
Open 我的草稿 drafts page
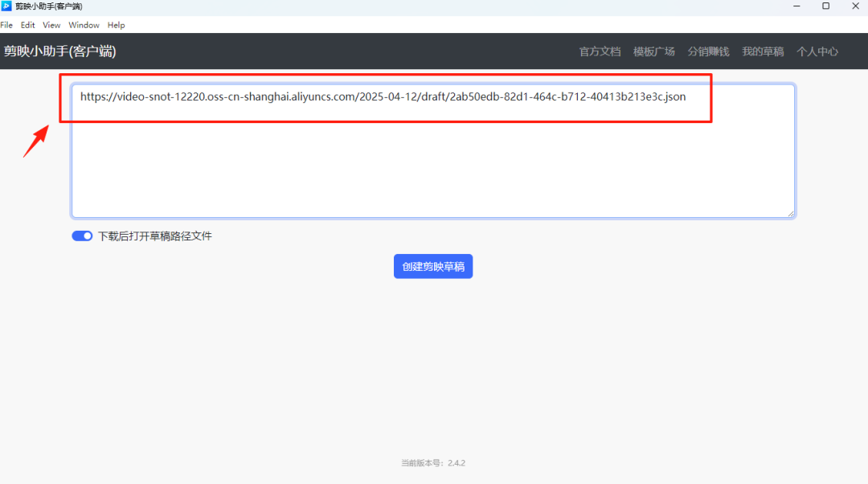pos(763,51)
